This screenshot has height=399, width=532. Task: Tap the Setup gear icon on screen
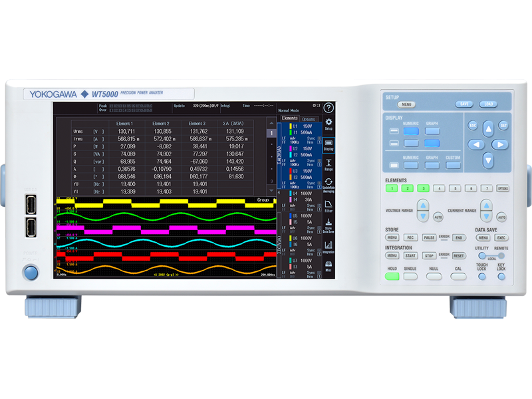click(x=329, y=124)
